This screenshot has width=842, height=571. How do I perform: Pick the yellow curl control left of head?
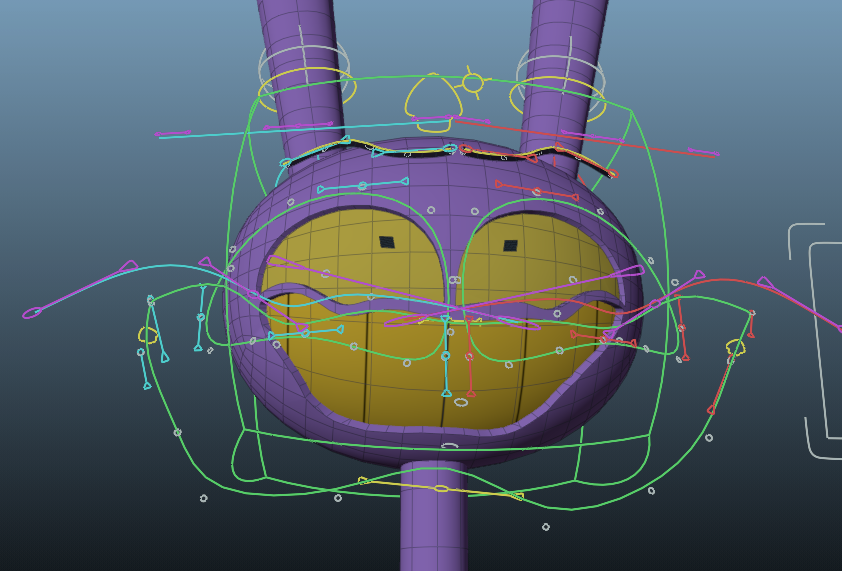point(148,335)
